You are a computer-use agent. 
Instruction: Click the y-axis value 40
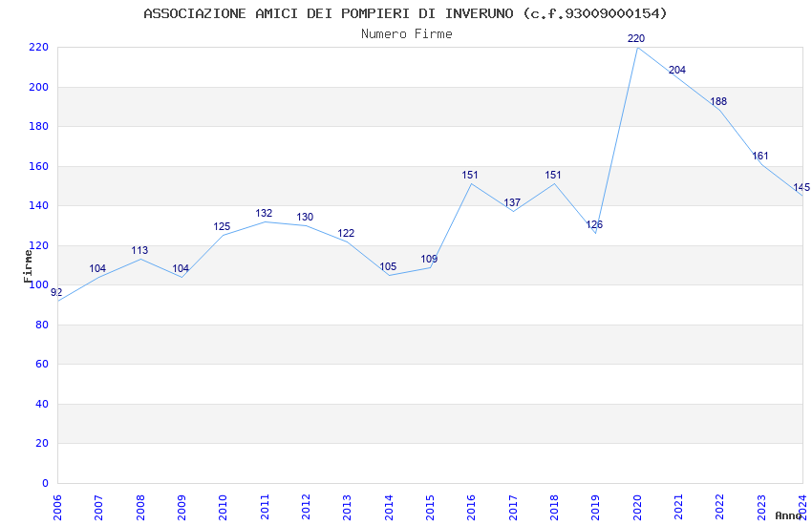[x=42, y=404]
